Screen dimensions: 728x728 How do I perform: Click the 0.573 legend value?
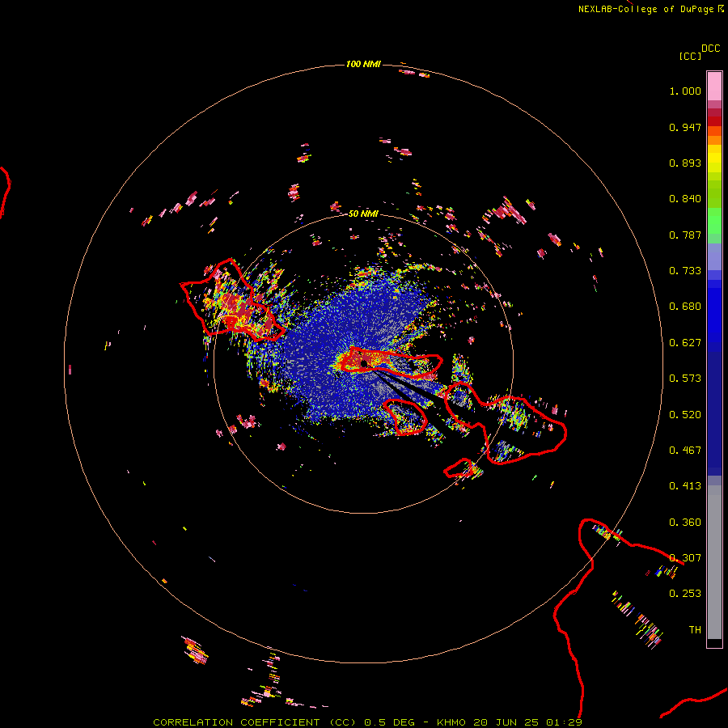(x=685, y=379)
